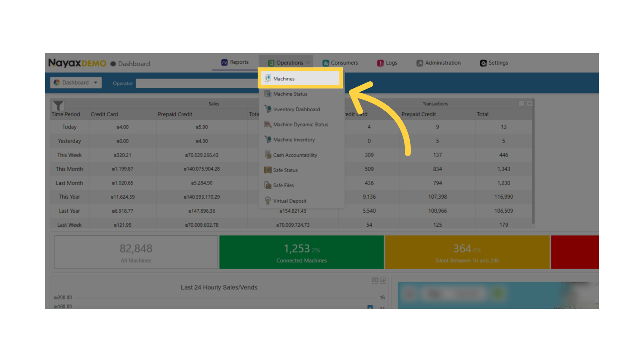The width and height of the screenshot is (644, 362).
Task: Click the Sales Prepaid Credit header
Action: pyautogui.click(x=175, y=114)
